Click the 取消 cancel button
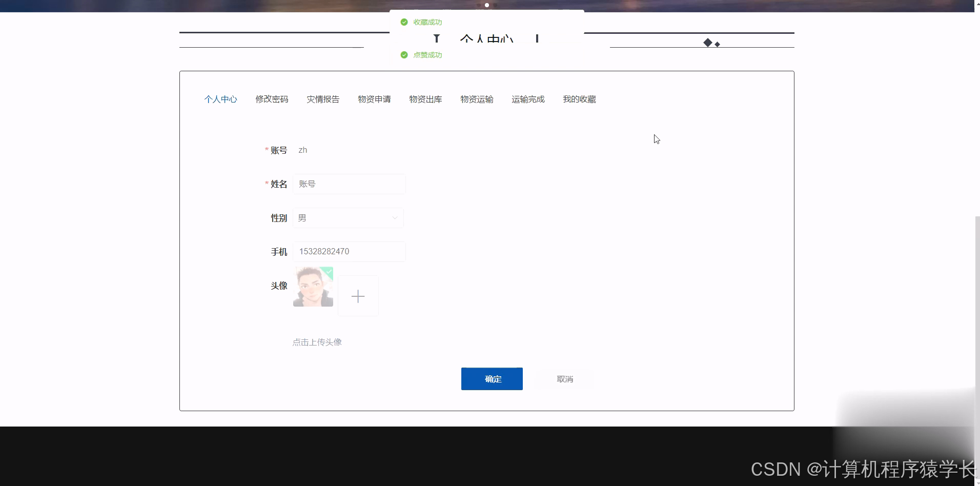The image size is (980, 486). point(565,379)
